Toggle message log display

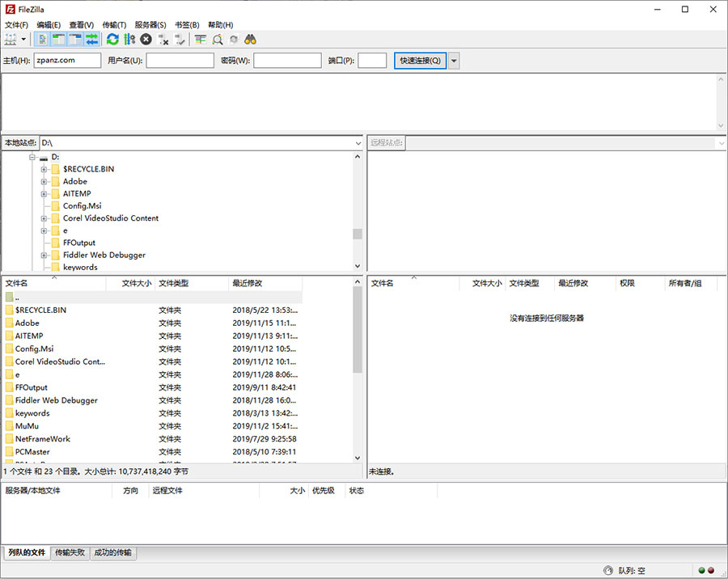42,40
